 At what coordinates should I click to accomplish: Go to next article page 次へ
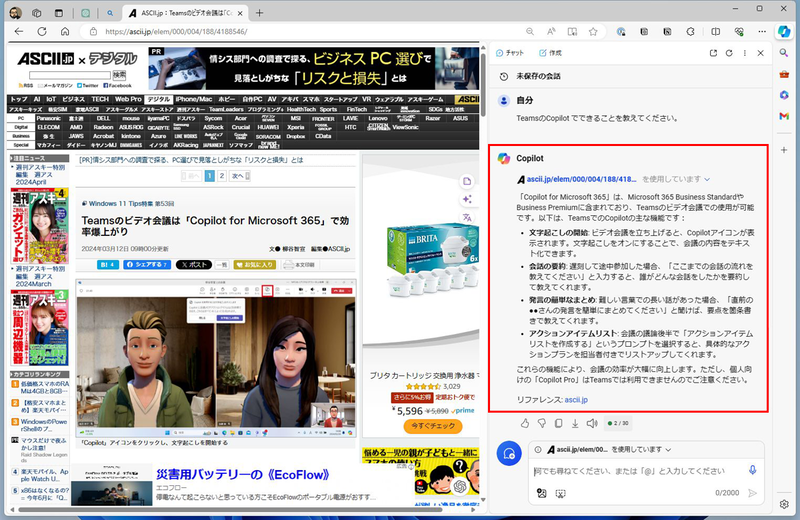point(240,176)
